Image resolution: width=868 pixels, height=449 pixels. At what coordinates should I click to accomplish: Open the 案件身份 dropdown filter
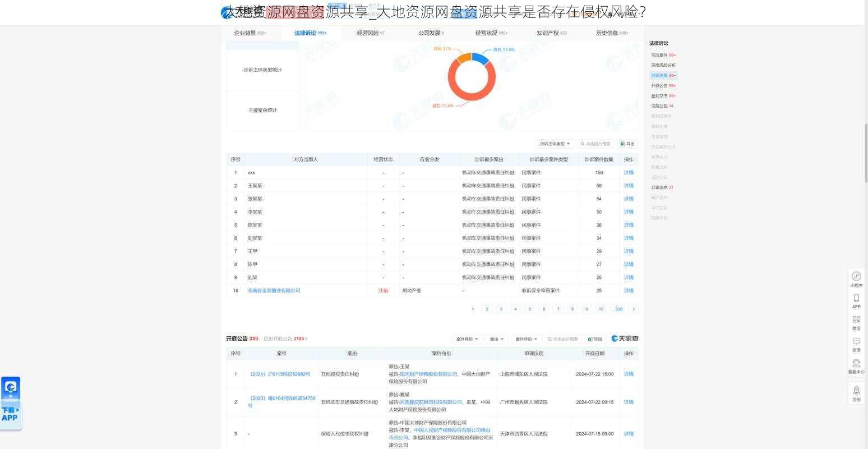[x=468, y=339]
